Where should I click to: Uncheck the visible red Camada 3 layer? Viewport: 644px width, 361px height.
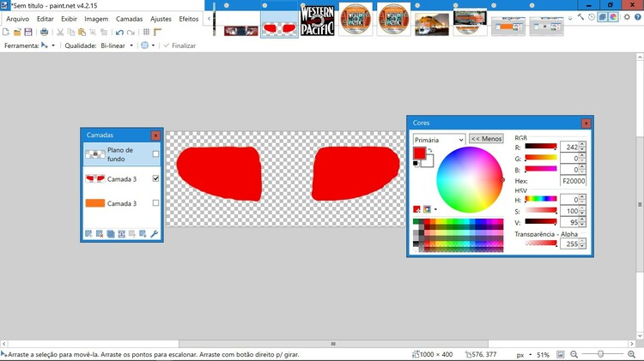[x=155, y=178]
